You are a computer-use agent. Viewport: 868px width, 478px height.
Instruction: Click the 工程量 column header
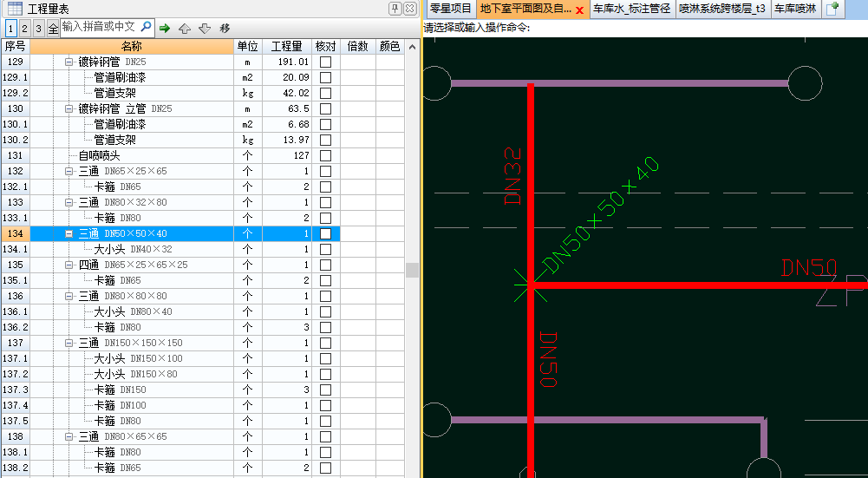click(286, 46)
